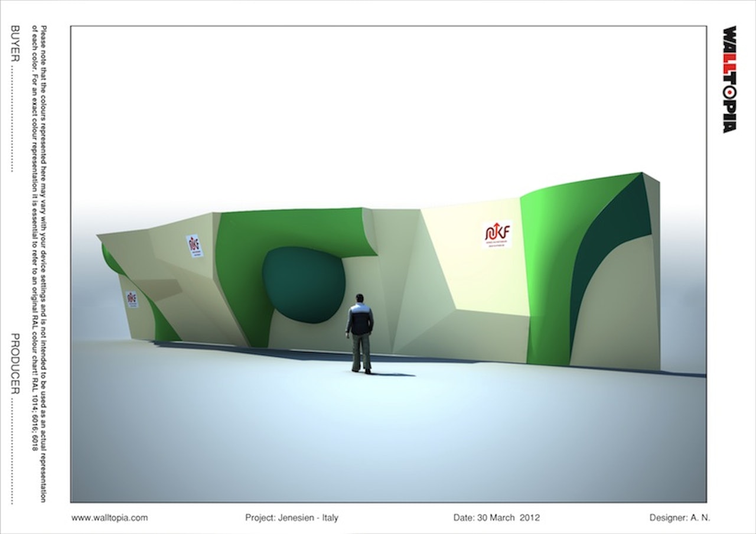Image resolution: width=756 pixels, height=534 pixels.
Task: Click the small logo sign on the upper-left wall panel
Action: click(194, 246)
